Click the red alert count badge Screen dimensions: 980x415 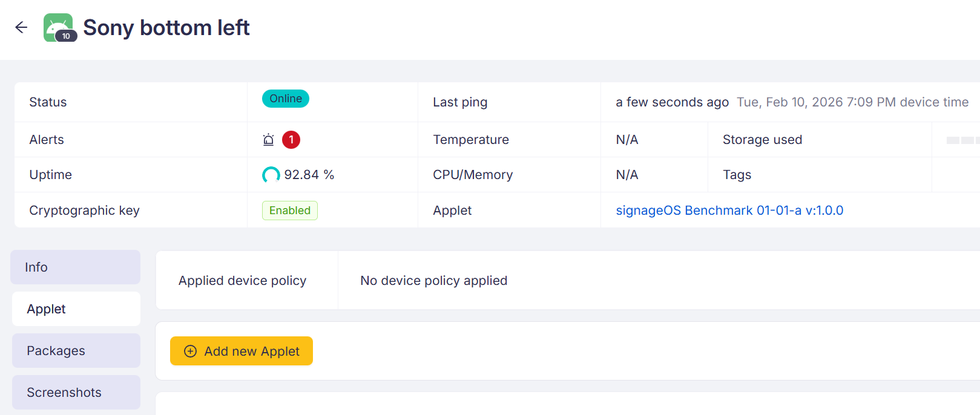click(291, 140)
